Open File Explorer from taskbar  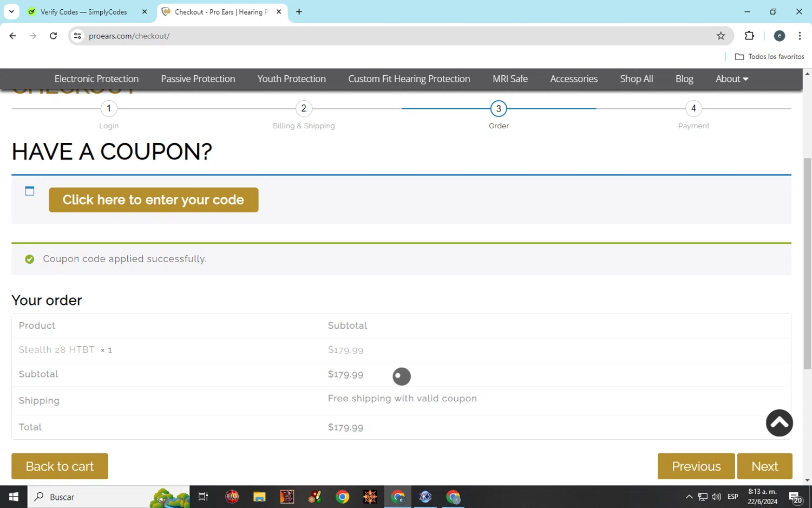coord(259,497)
